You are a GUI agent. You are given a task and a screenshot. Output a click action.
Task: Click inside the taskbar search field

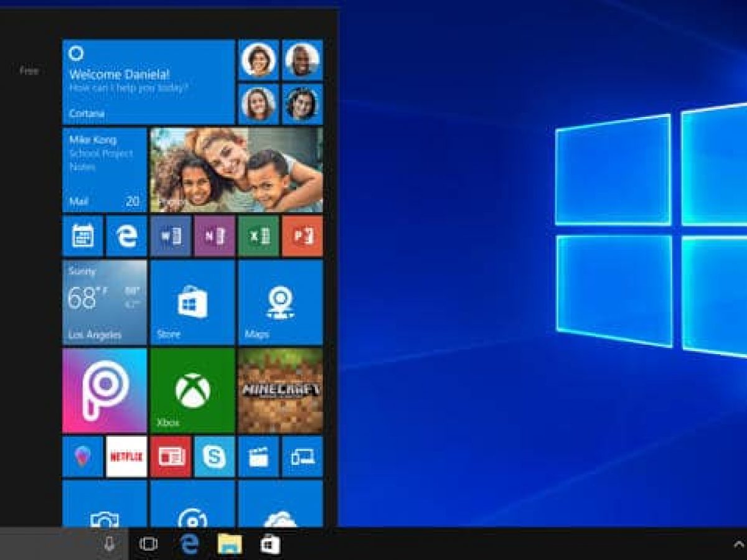point(64,544)
